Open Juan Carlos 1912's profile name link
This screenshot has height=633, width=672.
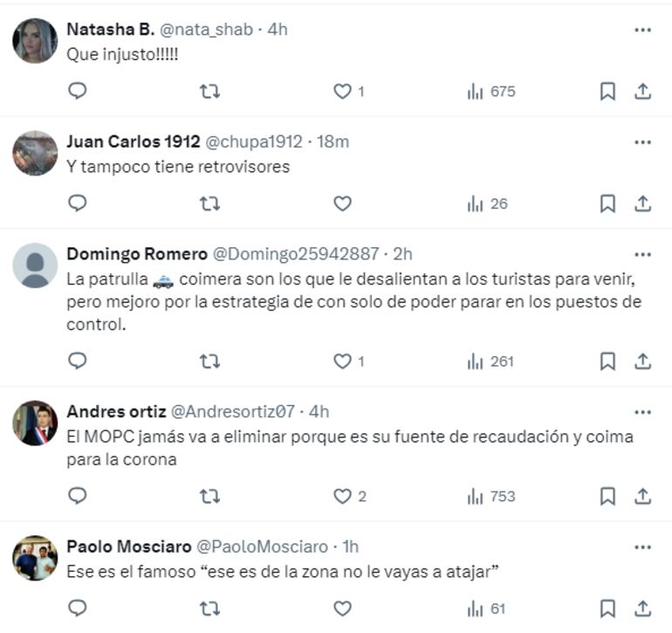click(x=133, y=141)
